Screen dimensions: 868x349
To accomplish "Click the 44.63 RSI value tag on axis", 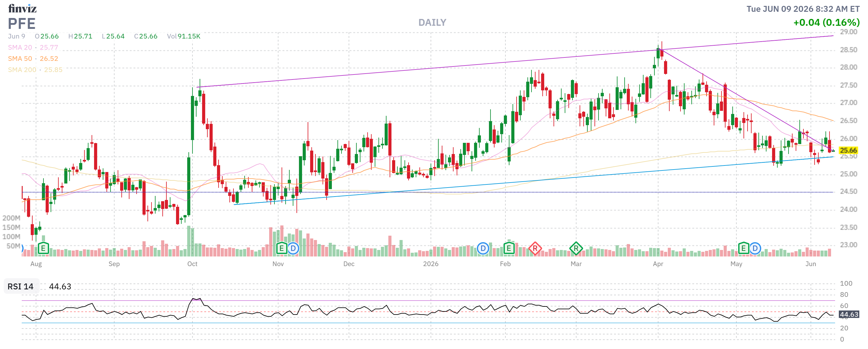I will (849, 314).
